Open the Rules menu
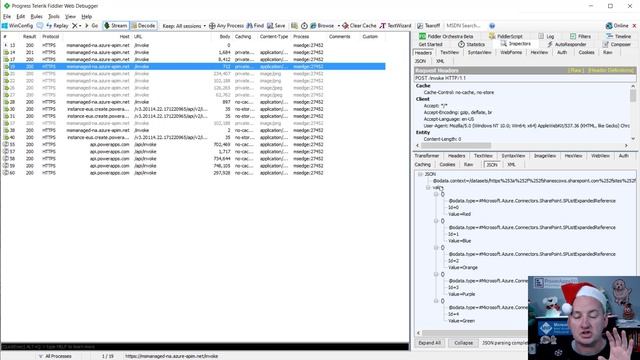The image size is (640, 360). pos(36,16)
